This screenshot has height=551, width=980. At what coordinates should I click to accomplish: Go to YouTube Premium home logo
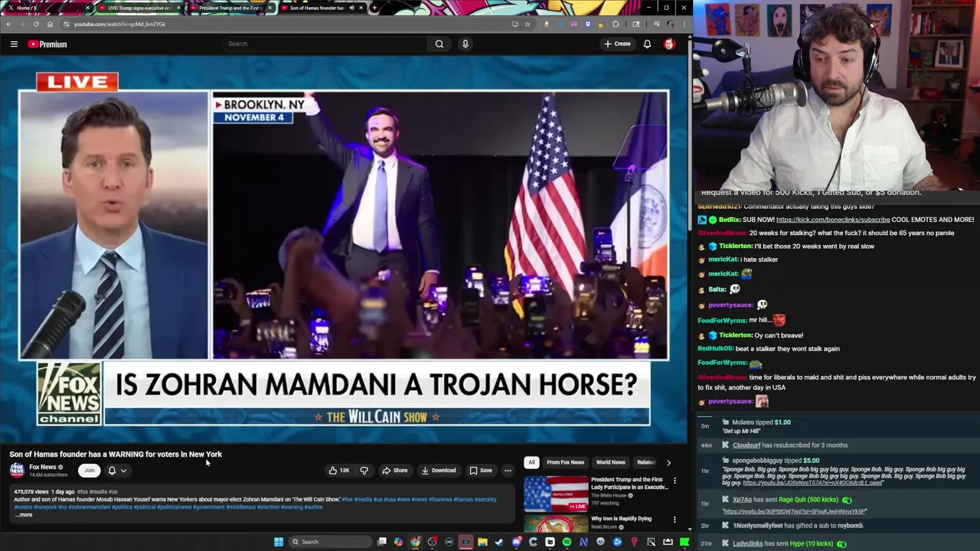(47, 44)
